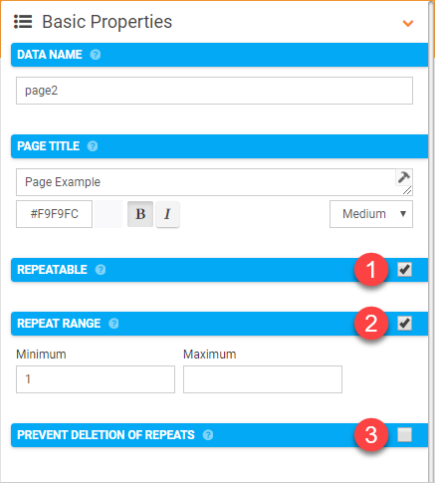Image resolution: width=435 pixels, height=485 pixels.
Task: Click the Minimum repeat value field
Action: [x=95, y=379]
